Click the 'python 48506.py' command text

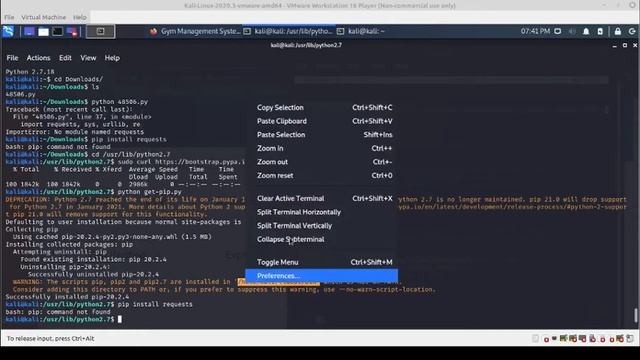tap(120, 102)
